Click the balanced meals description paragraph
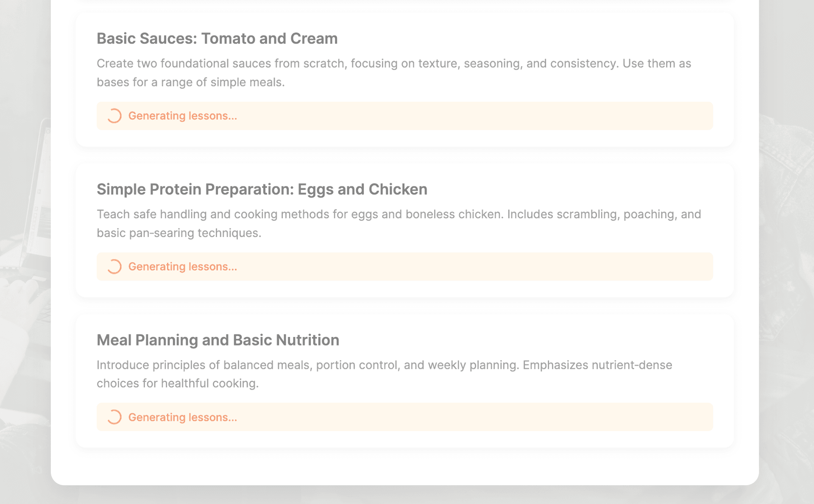 point(384,374)
